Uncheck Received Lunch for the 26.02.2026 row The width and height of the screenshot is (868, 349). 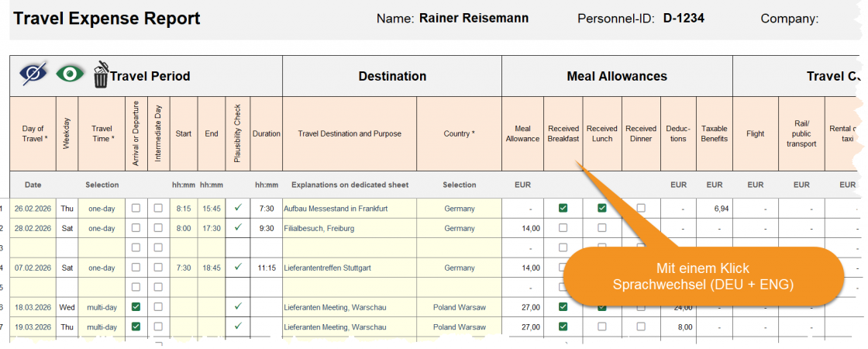tap(601, 208)
